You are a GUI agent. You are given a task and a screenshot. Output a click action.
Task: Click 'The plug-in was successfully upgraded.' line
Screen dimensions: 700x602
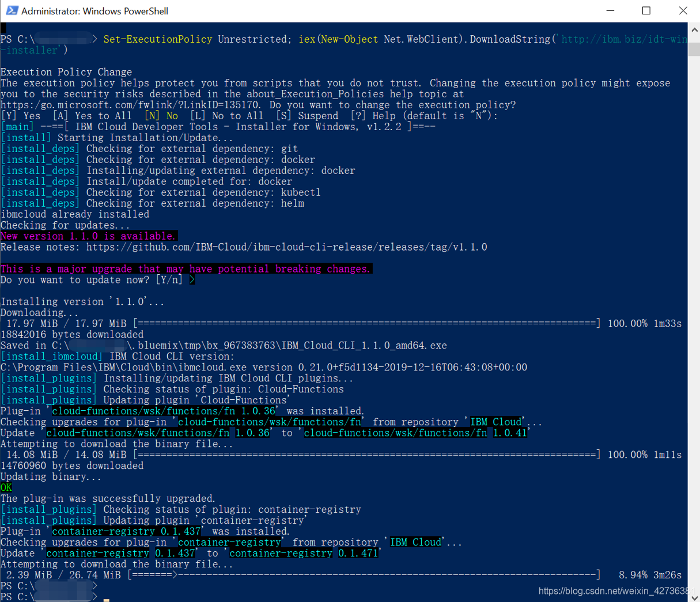[x=108, y=499]
